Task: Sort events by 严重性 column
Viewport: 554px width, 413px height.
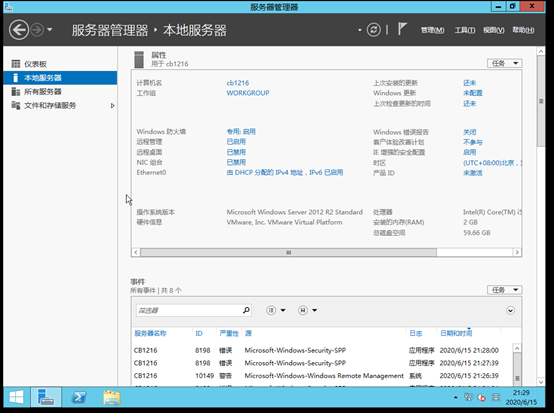Action: [229, 333]
